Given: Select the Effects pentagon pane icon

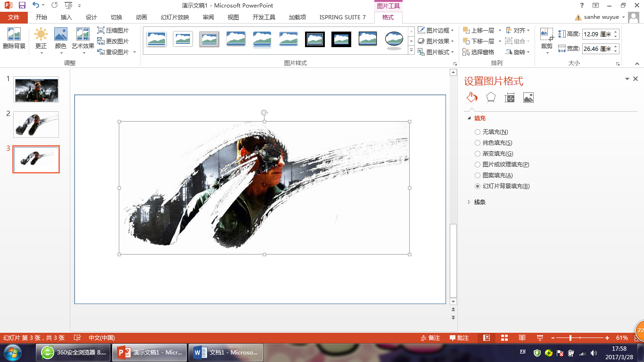Looking at the screenshot, I should (491, 98).
